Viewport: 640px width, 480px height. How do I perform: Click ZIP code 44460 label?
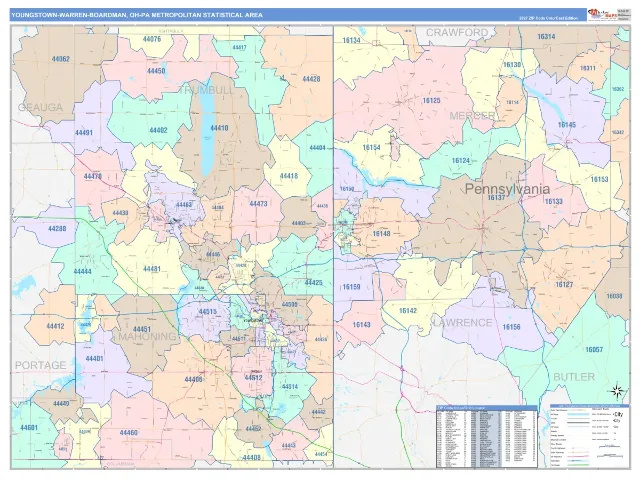[x=129, y=433]
